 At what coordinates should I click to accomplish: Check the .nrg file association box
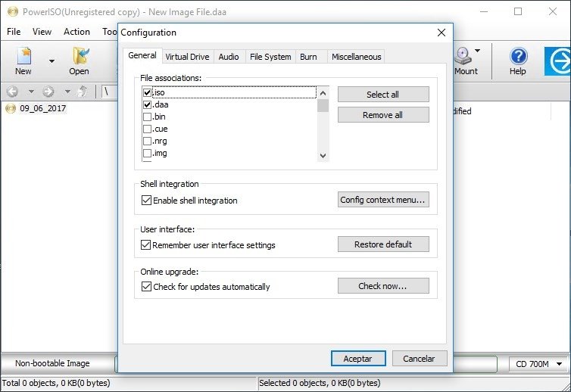[x=147, y=141]
